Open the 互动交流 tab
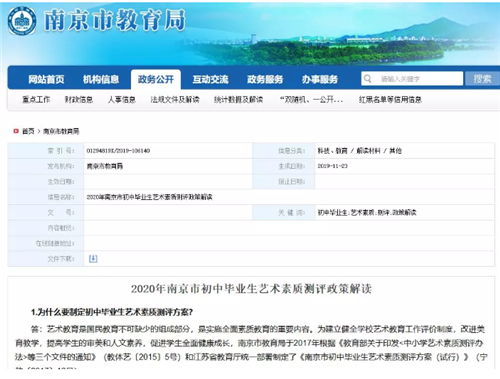Screen dimensions: 500x379 pyautogui.click(x=210, y=79)
